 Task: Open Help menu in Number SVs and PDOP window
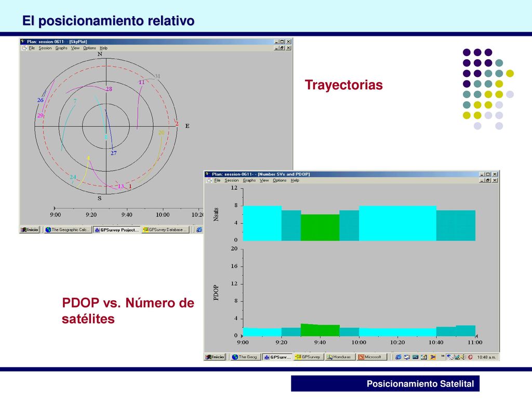pos(295,180)
